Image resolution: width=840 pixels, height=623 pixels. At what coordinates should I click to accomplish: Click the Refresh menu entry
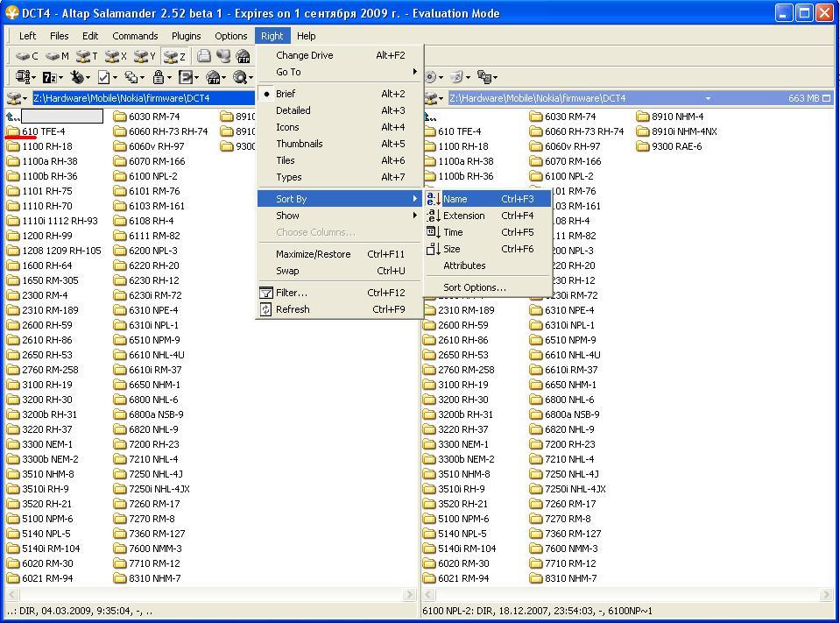pos(293,309)
